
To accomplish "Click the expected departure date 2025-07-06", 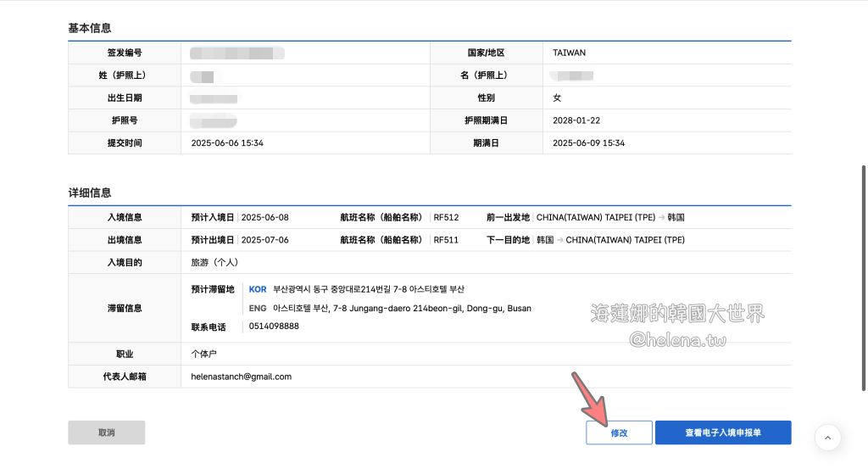I will pyautogui.click(x=265, y=240).
